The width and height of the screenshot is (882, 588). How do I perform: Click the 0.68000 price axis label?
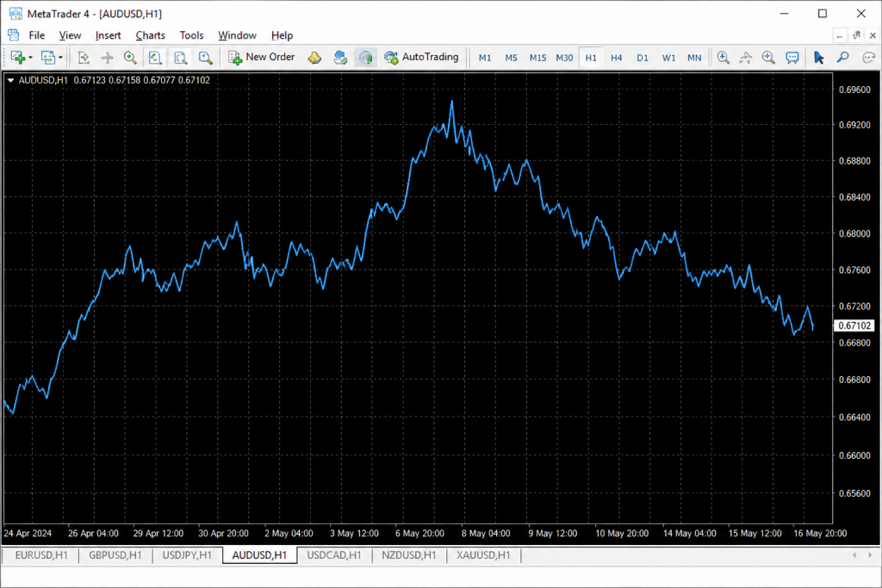click(x=854, y=233)
